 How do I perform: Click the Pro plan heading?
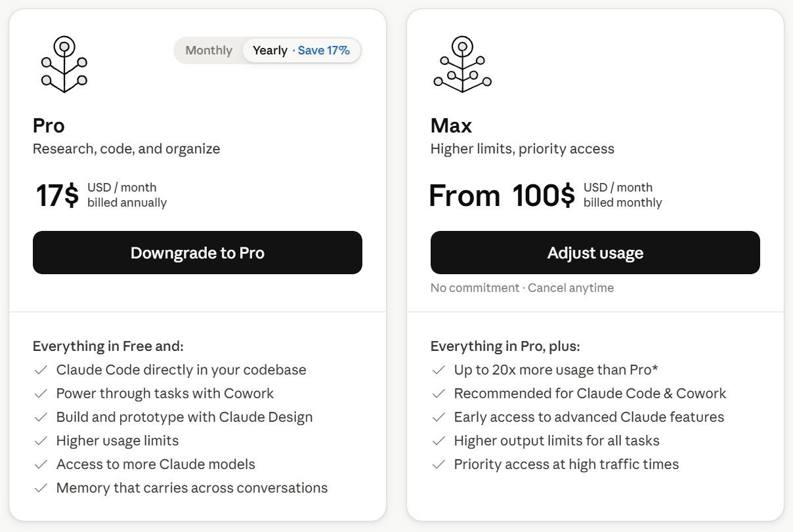pyautogui.click(x=49, y=125)
